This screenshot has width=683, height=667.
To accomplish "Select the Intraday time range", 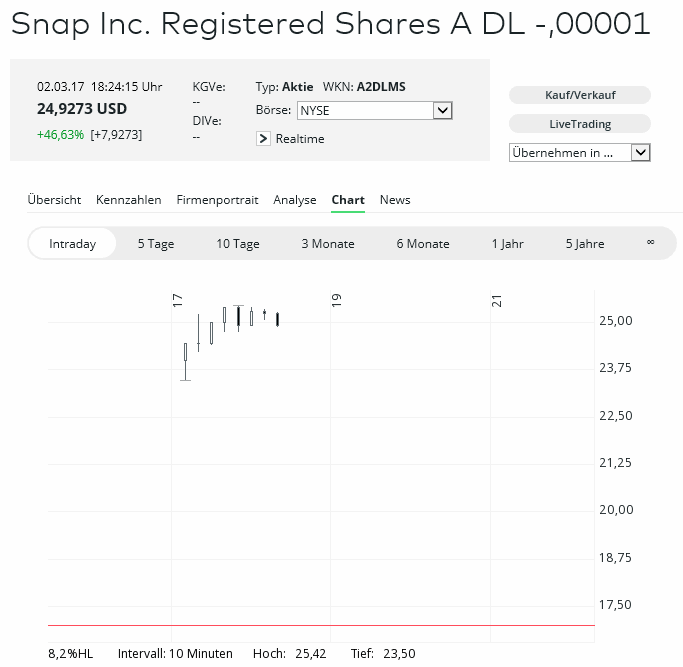I will point(73,244).
